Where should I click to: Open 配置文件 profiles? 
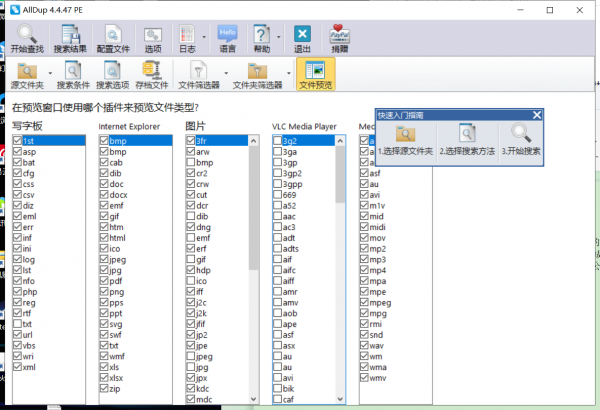[113, 38]
